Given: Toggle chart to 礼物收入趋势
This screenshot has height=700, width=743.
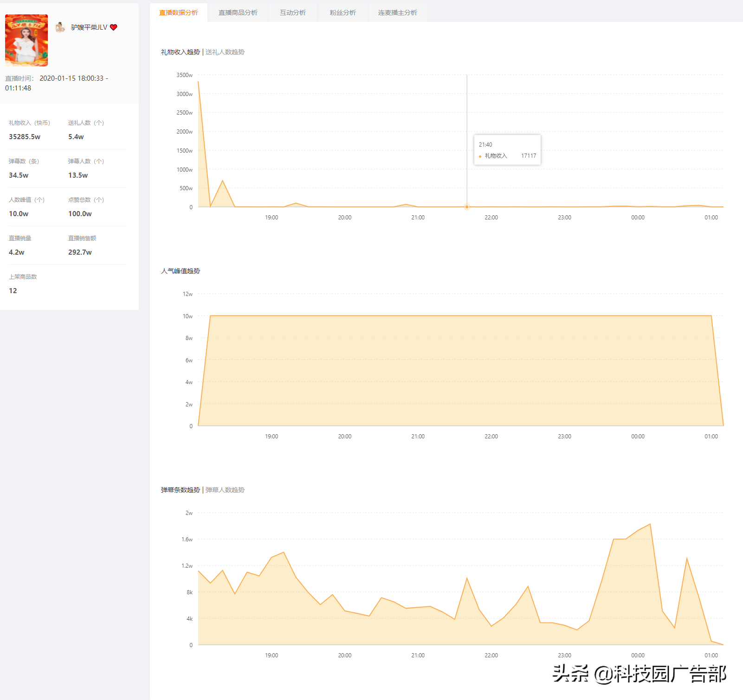Looking at the screenshot, I should point(181,52).
